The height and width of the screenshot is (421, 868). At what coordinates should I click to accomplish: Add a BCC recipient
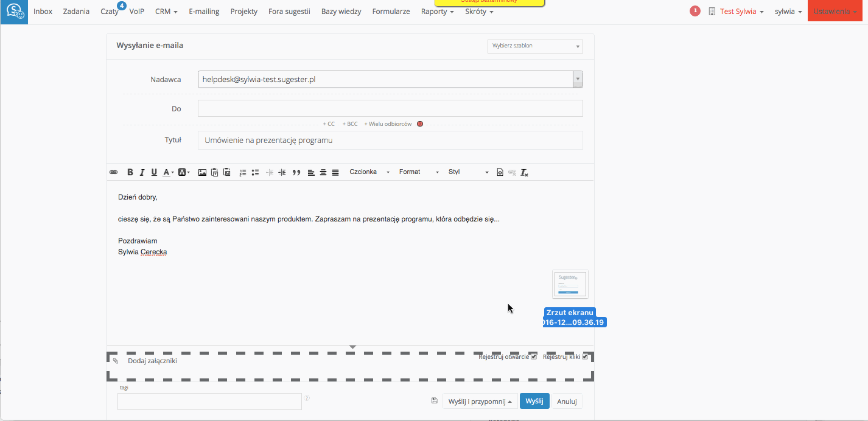pos(349,124)
